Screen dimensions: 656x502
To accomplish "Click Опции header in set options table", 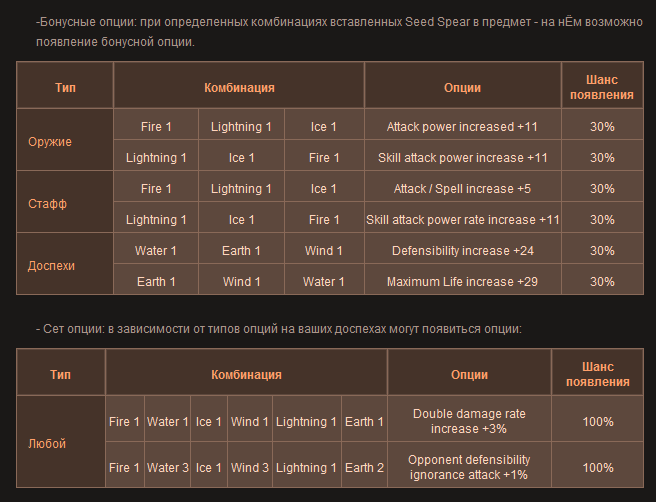I will (x=469, y=374).
